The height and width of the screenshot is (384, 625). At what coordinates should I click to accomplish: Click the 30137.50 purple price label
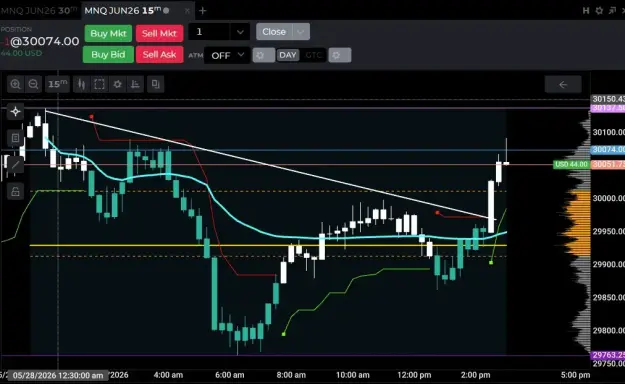point(607,108)
